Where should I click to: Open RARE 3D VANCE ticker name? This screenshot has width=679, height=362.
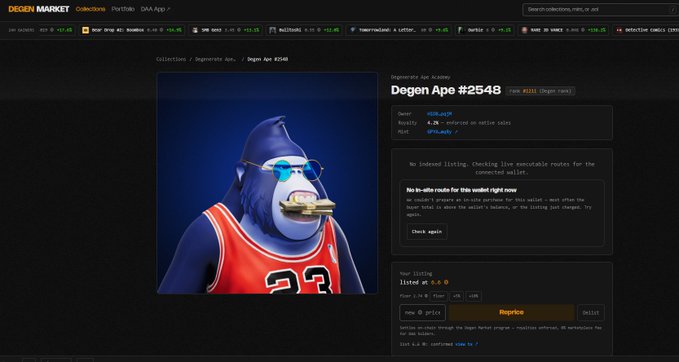pos(546,30)
